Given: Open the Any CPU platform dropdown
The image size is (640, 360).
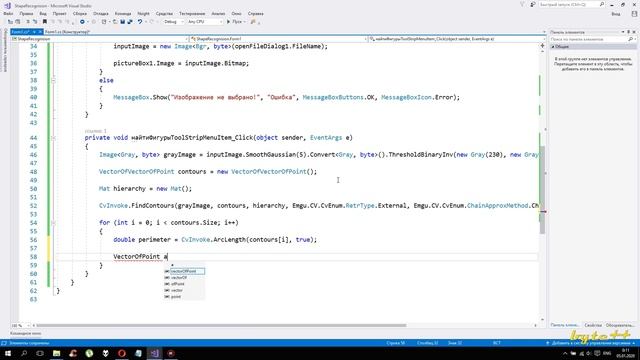Looking at the screenshot, I should (x=205, y=22).
